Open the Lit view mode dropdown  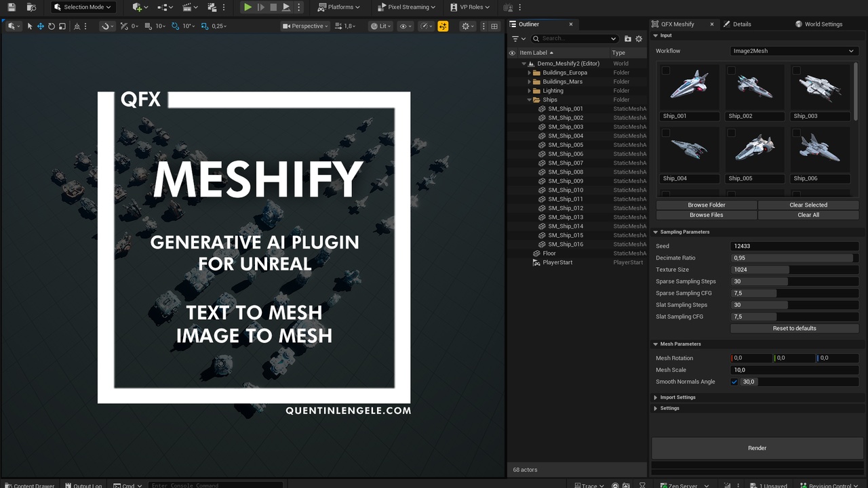(x=381, y=26)
